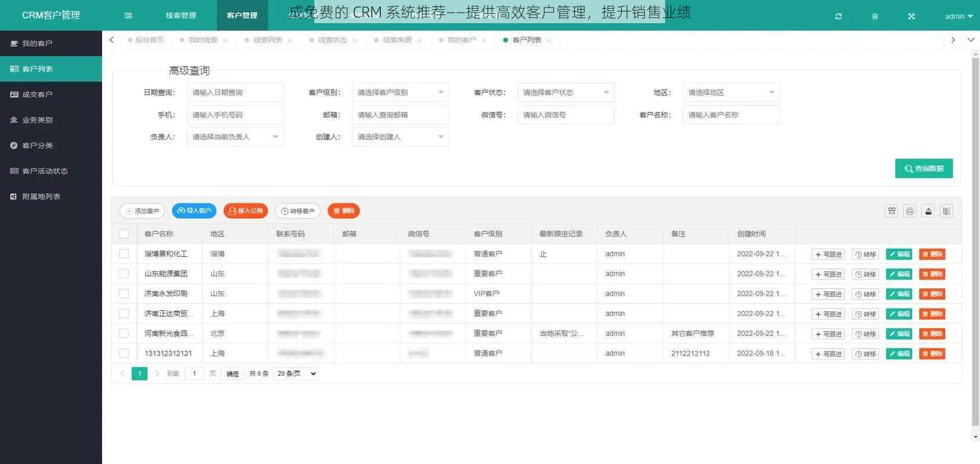Click the 移入公海 button
The height and width of the screenshot is (464, 980).
pos(246,211)
